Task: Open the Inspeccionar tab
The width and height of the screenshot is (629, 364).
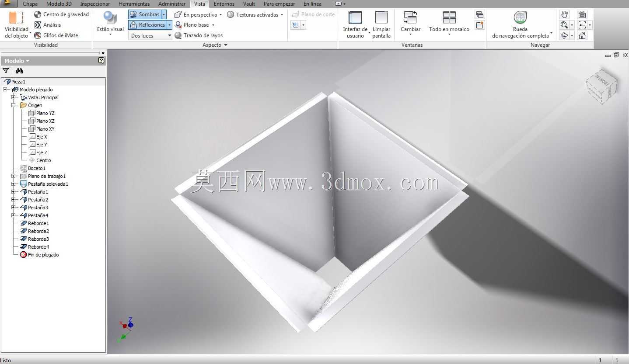Action: [95, 4]
